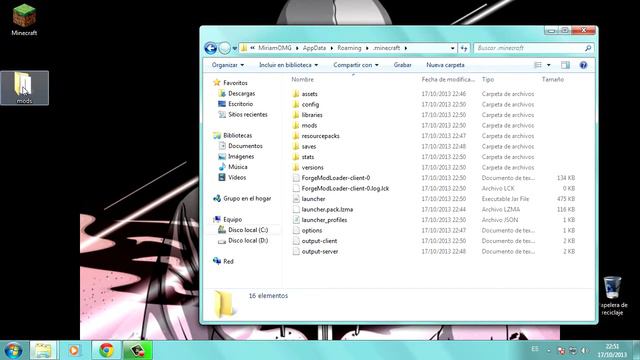Toggle the preview pane button
Viewport: 640px width, 360px height.
[x=565, y=65]
